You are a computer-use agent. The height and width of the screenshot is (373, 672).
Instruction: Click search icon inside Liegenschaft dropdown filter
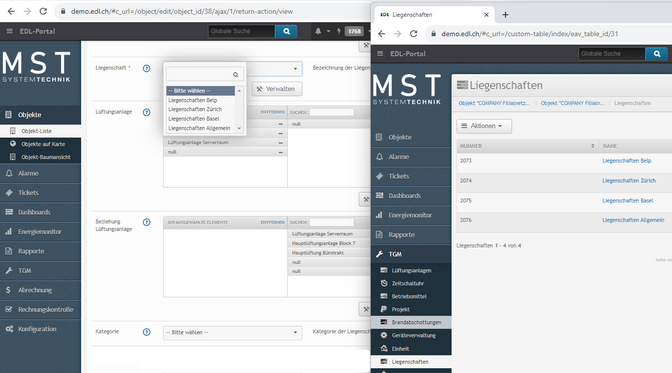[x=236, y=75]
